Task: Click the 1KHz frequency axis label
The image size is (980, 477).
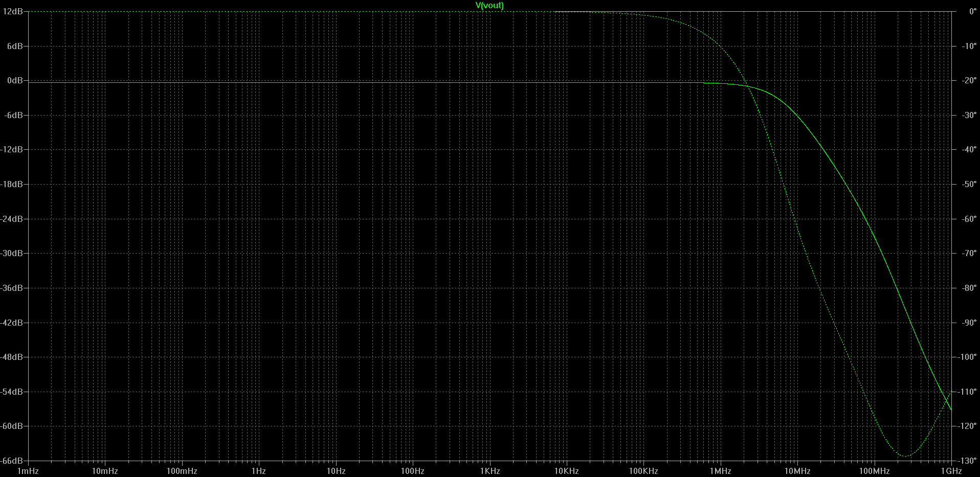Action: 489,471
